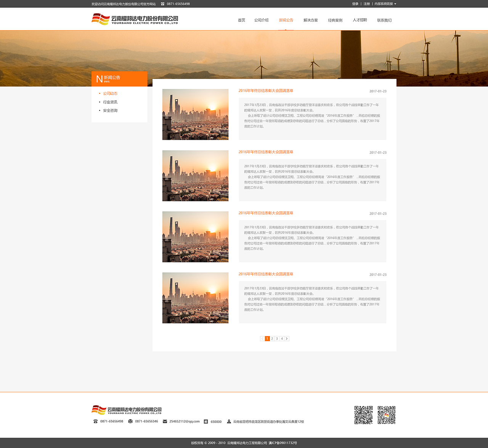Click next page arrow in pagination

(287, 338)
